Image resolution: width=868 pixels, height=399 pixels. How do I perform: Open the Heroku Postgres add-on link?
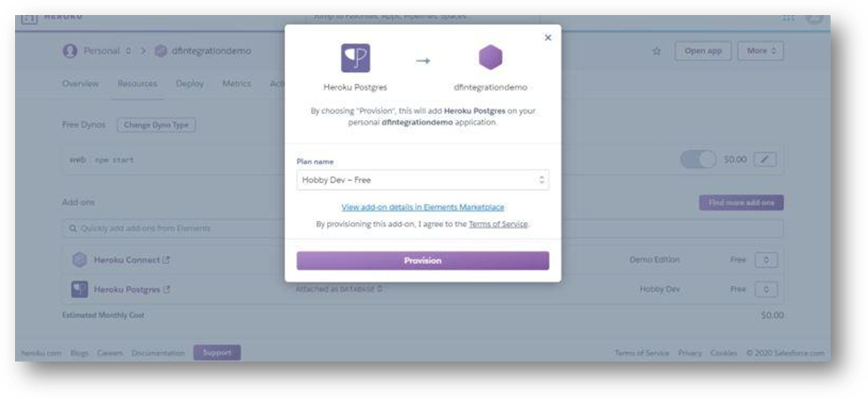[132, 289]
